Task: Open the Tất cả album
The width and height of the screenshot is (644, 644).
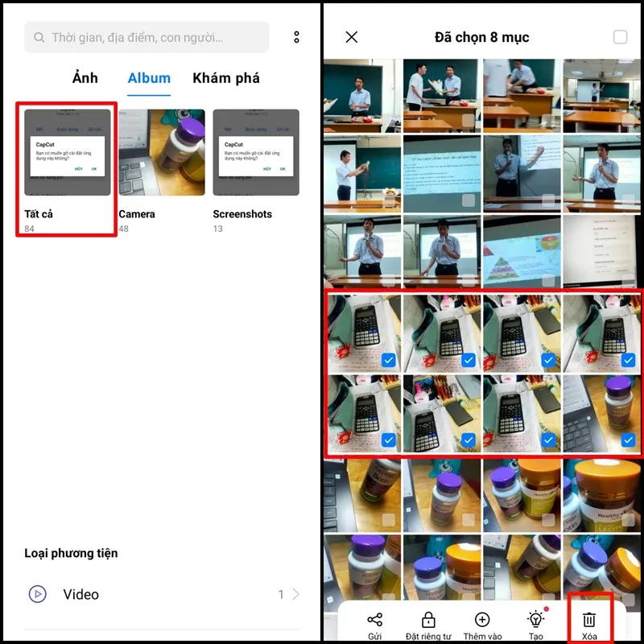Action: coord(68,153)
